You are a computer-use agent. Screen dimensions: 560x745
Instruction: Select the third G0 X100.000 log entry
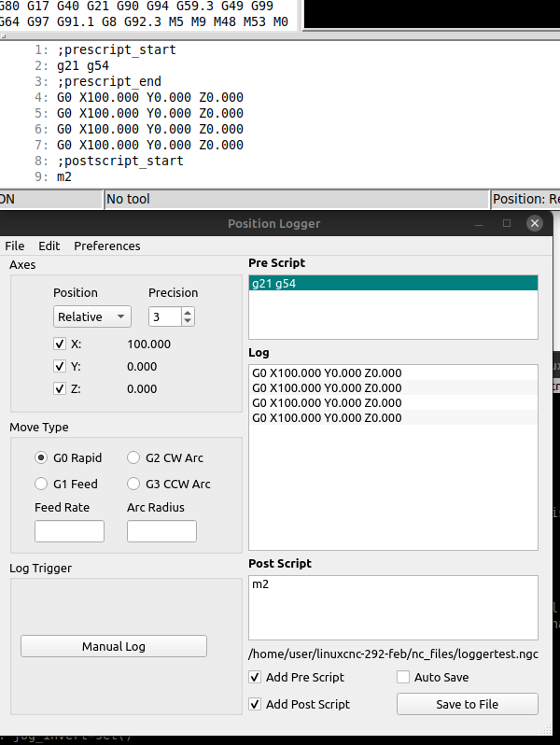click(393, 403)
